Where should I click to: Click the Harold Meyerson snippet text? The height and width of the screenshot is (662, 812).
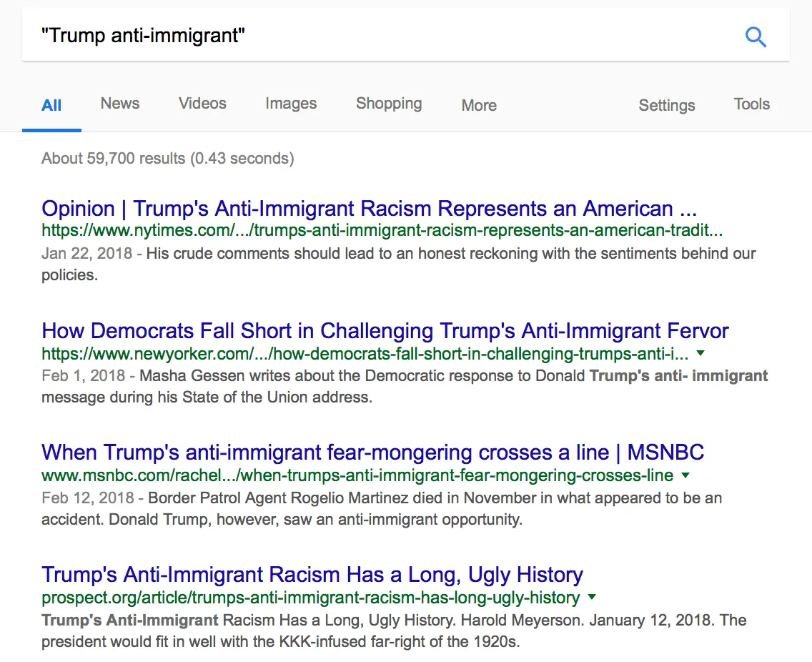(x=394, y=631)
